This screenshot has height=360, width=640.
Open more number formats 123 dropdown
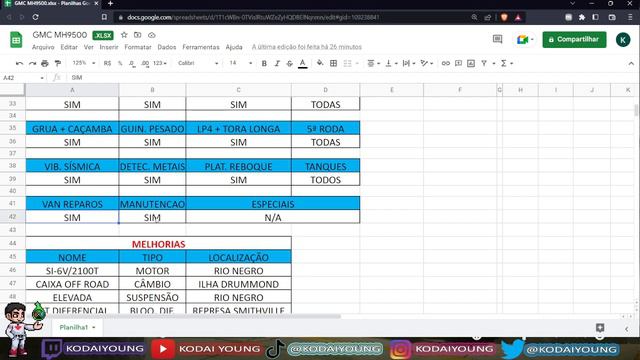pos(160,63)
